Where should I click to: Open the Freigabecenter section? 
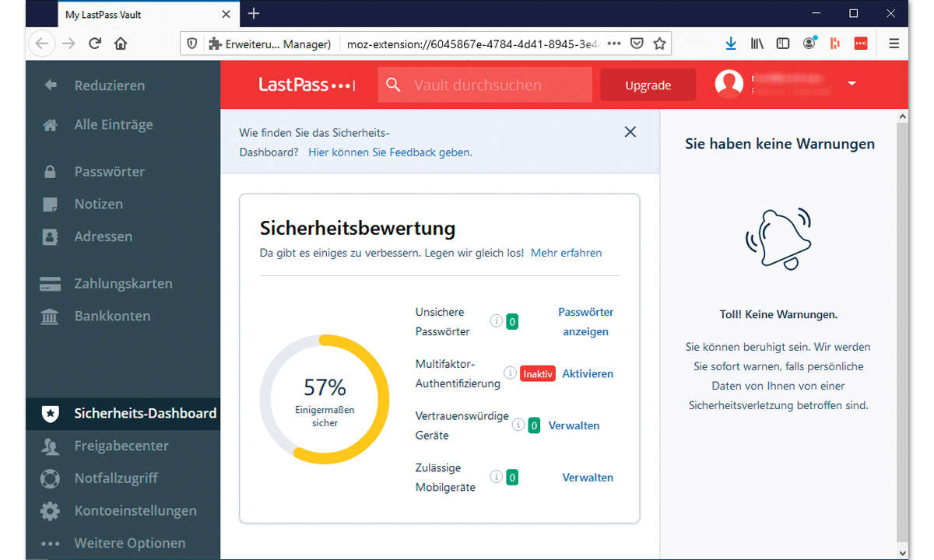123,446
